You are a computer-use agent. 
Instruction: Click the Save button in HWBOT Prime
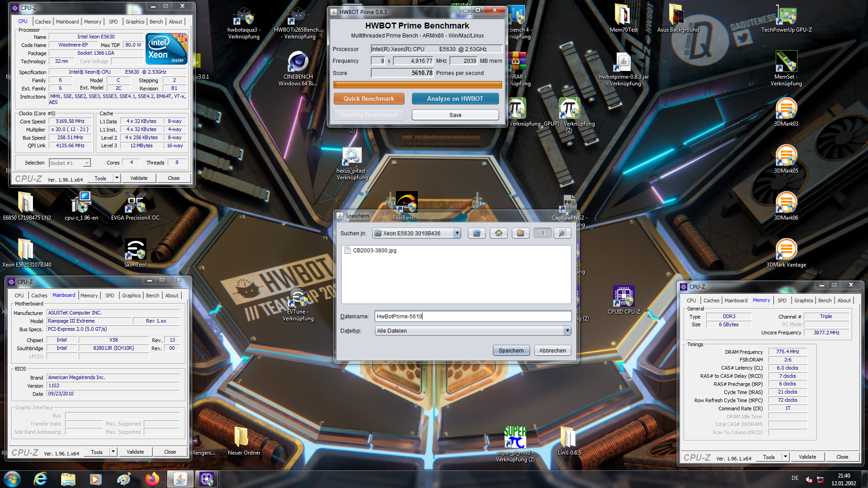click(455, 115)
